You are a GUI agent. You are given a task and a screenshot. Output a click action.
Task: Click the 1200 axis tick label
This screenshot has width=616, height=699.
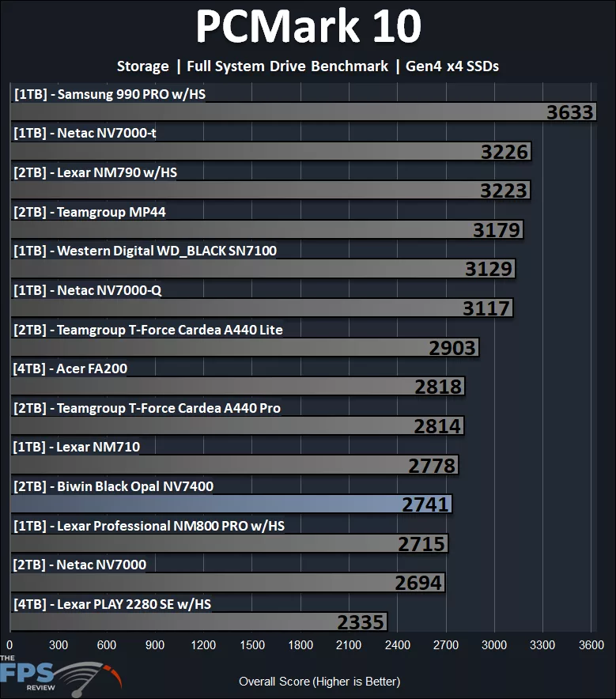[x=203, y=645]
